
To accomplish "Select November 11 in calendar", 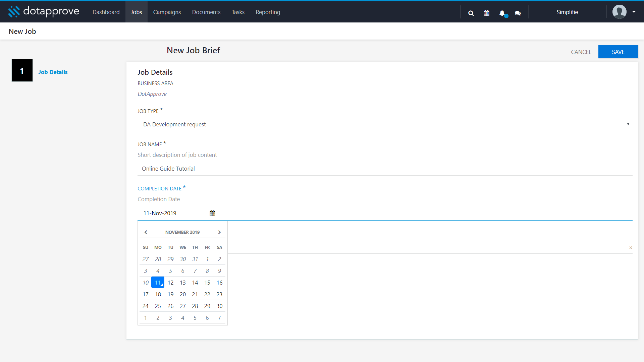I will pyautogui.click(x=158, y=283).
